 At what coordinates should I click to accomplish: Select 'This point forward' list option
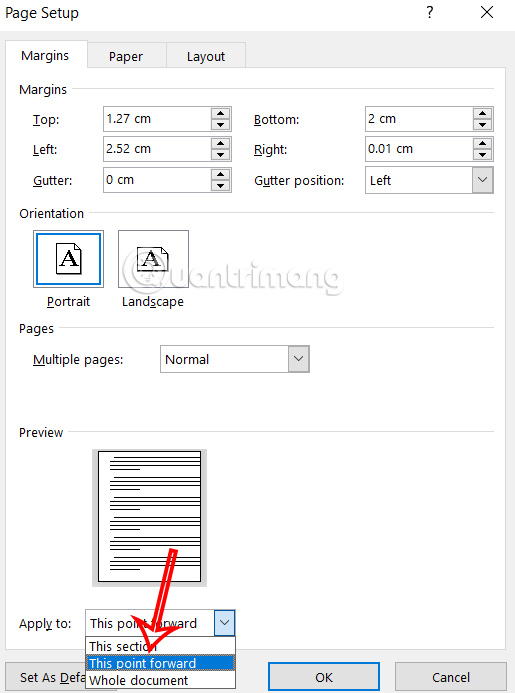160,663
